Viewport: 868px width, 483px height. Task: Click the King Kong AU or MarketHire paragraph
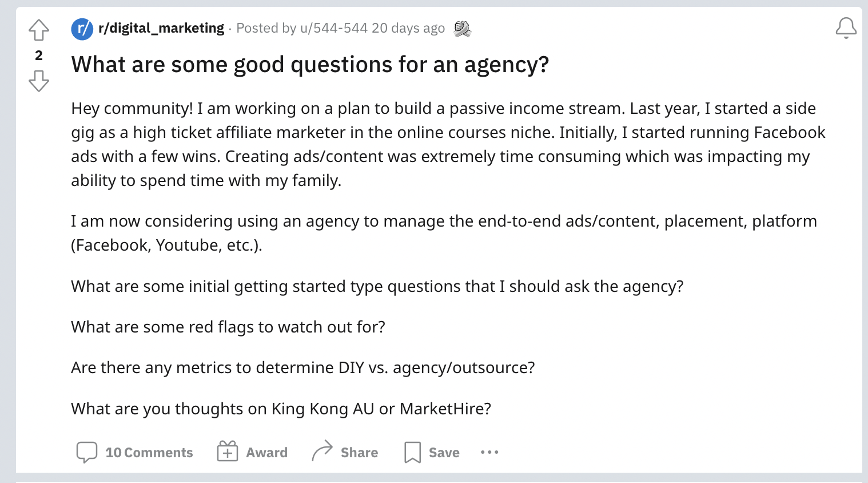[x=281, y=409]
